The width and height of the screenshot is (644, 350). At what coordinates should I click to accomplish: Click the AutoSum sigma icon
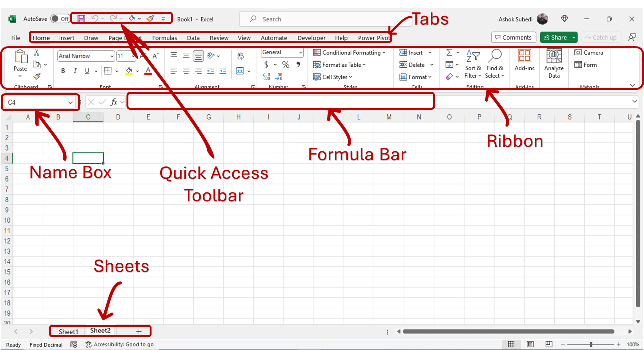[449, 52]
